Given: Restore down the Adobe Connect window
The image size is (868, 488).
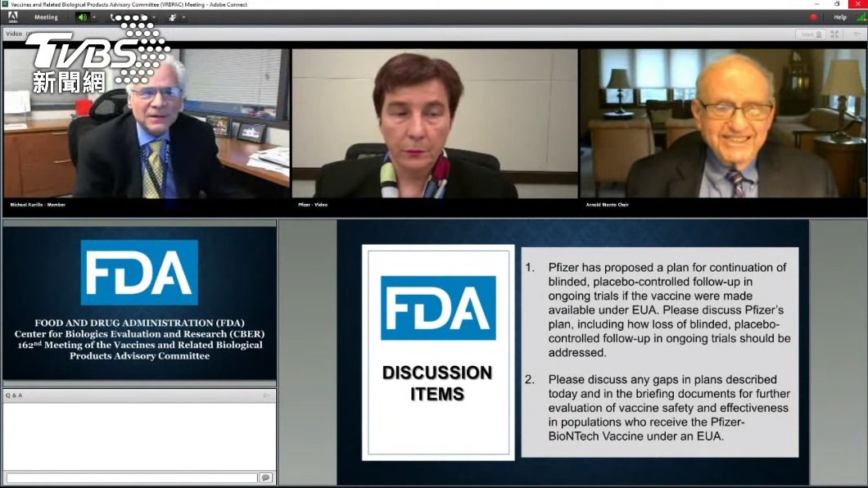Looking at the screenshot, I should (x=837, y=4).
